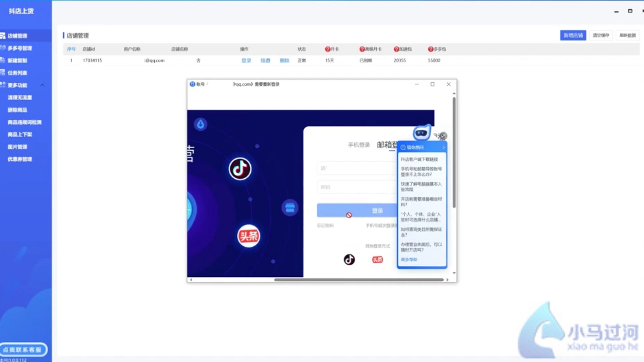Click the red Toutiao login icon
The width and height of the screenshot is (644, 362).
pos(377,259)
